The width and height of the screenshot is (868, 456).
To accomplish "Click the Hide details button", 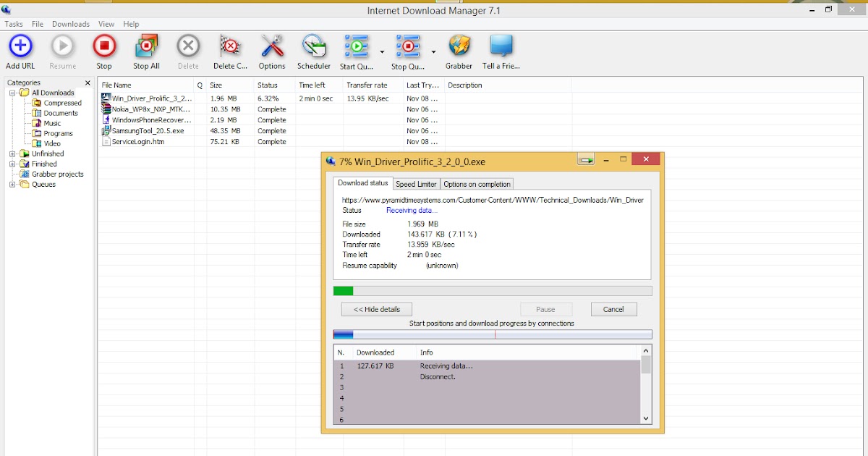I will click(377, 309).
